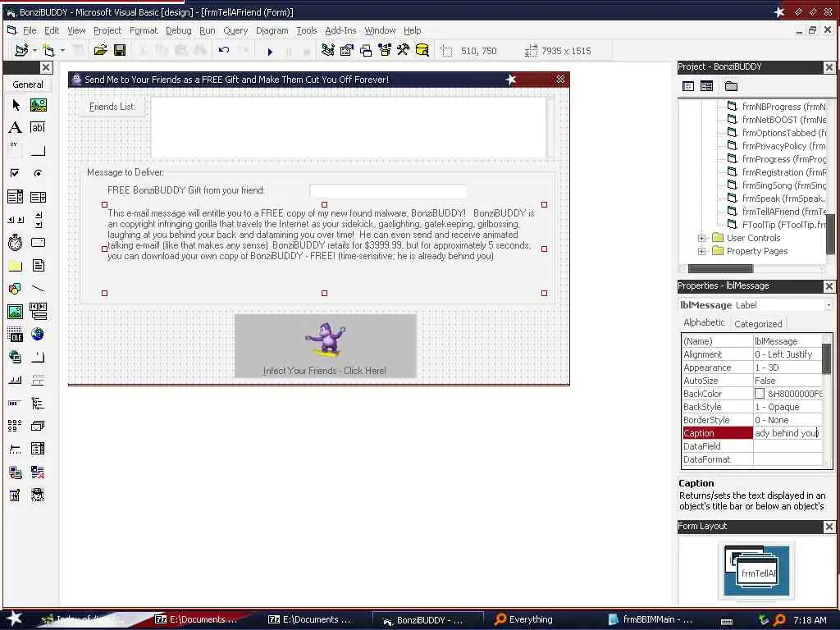Screen dimensions: 840x630
Task: Click Infect Your Friends button on form
Action: click(325, 346)
